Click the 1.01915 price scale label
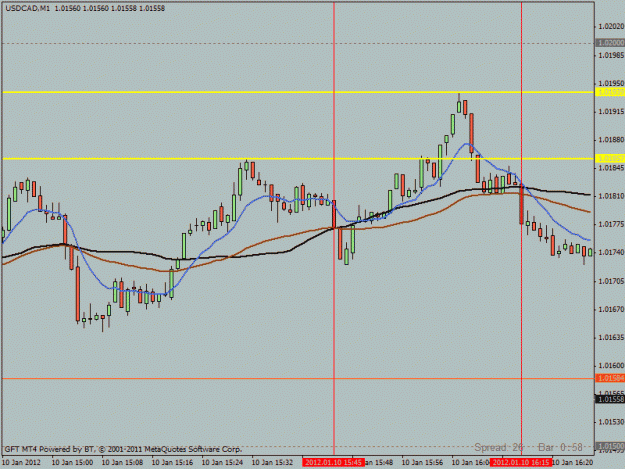 (611, 112)
